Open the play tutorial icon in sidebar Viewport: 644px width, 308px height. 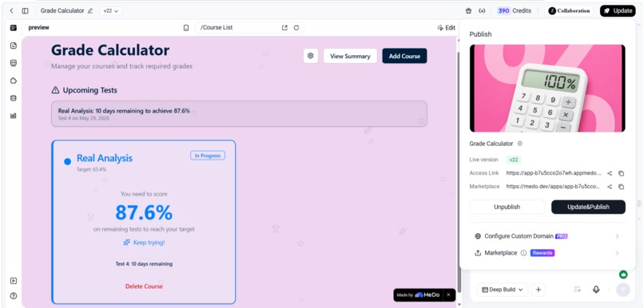(14, 281)
